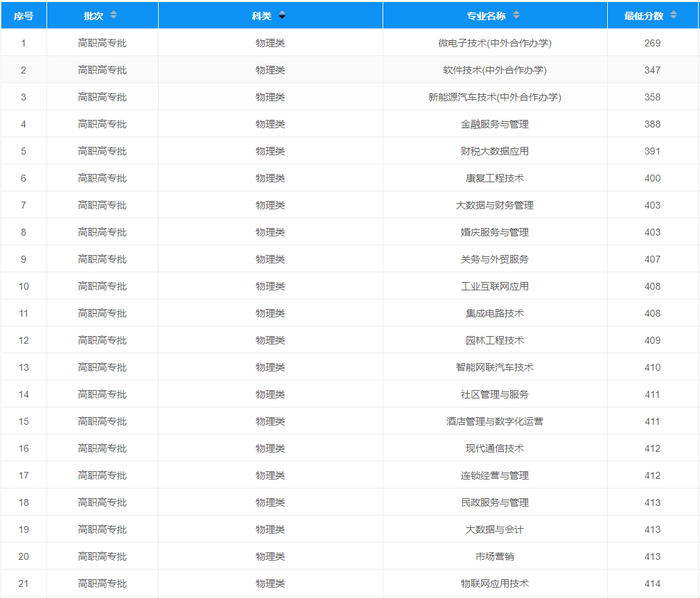Click on 财税大数据应用 major name

tap(494, 151)
